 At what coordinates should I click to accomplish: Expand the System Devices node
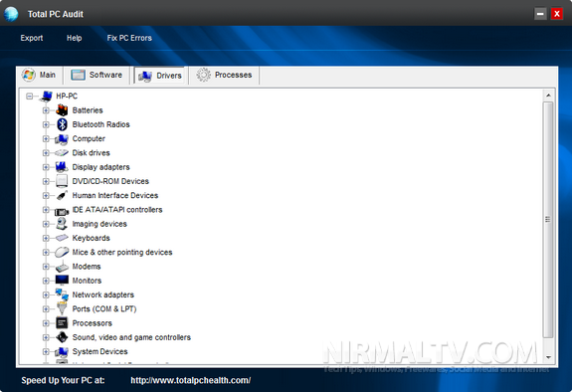pos(46,351)
